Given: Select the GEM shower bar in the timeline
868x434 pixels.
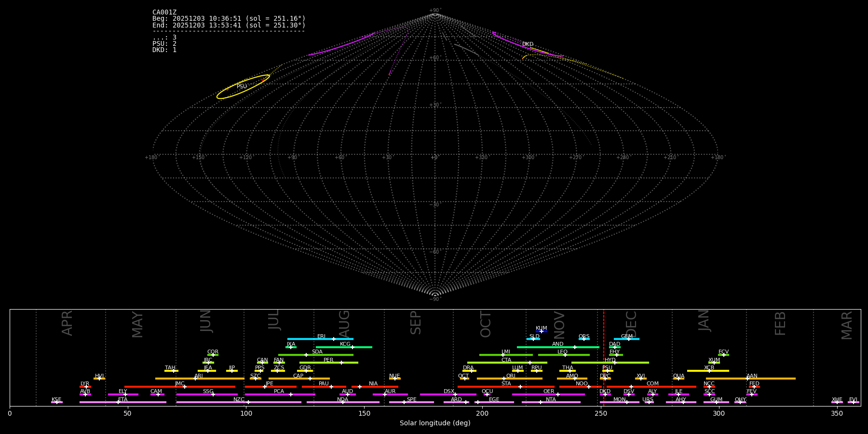Looking at the screenshot, I should [626, 339].
